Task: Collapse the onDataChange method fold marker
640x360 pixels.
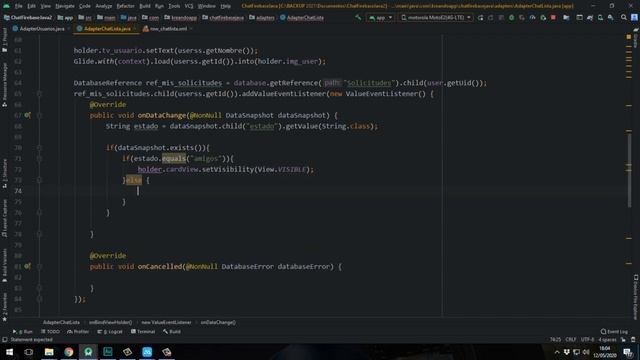Action: [x=40, y=116]
